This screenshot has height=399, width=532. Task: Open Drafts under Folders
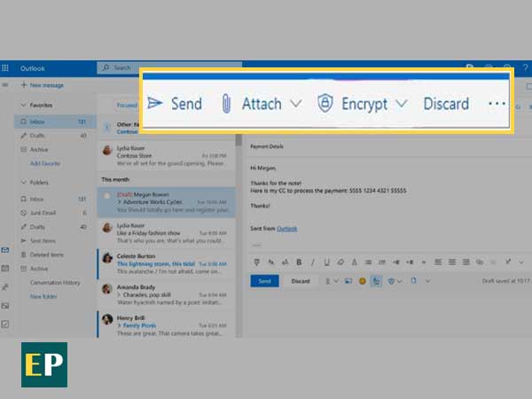[x=55, y=227]
